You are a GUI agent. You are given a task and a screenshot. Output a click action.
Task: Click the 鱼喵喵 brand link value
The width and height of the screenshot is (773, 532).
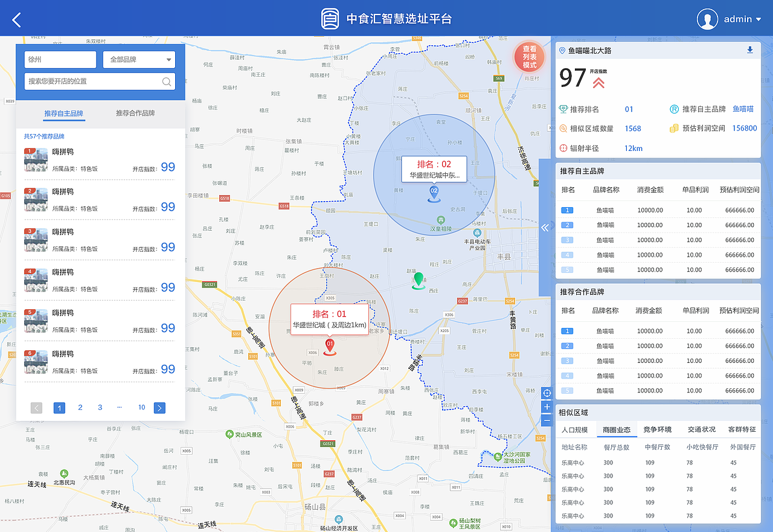743,109
